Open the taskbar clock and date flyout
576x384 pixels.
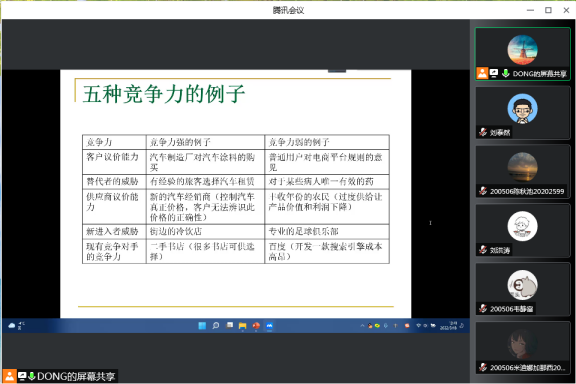449,326
